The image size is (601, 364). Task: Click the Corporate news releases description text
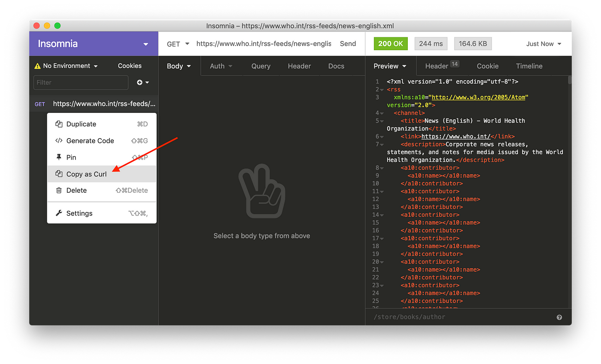[x=475, y=152]
